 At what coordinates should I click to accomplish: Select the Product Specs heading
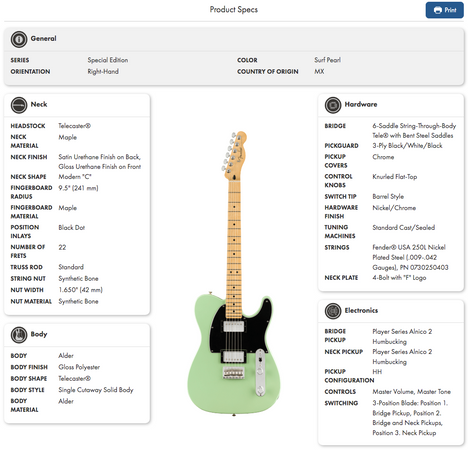[x=234, y=9]
